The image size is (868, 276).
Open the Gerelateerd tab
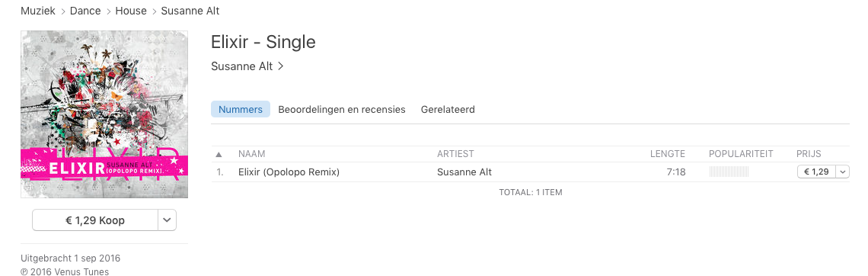tap(448, 109)
